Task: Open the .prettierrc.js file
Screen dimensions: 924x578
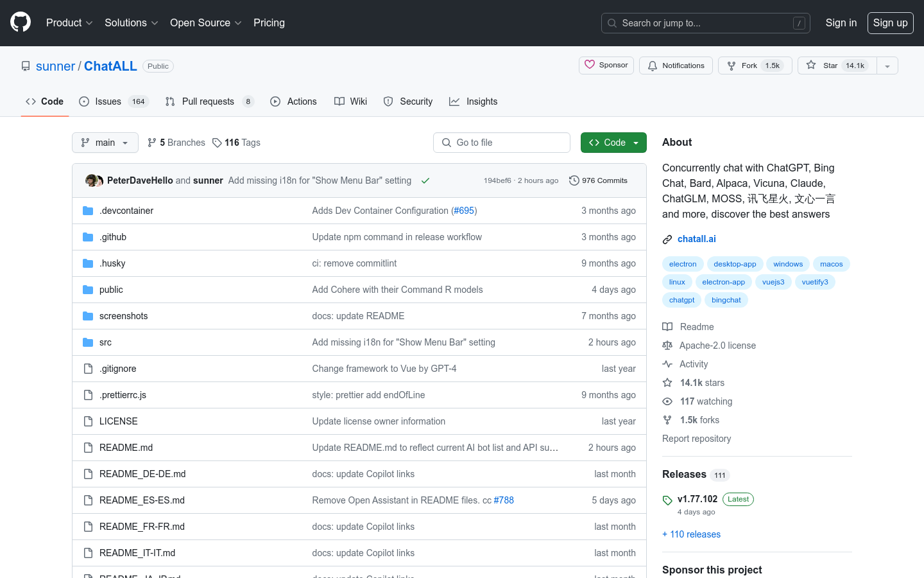Action: [x=123, y=395]
